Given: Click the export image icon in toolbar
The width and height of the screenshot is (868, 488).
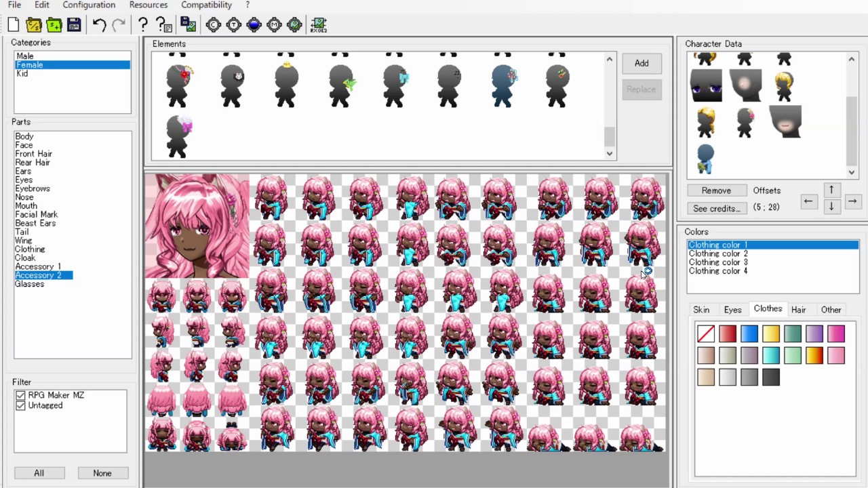Looking at the screenshot, I should 189,25.
